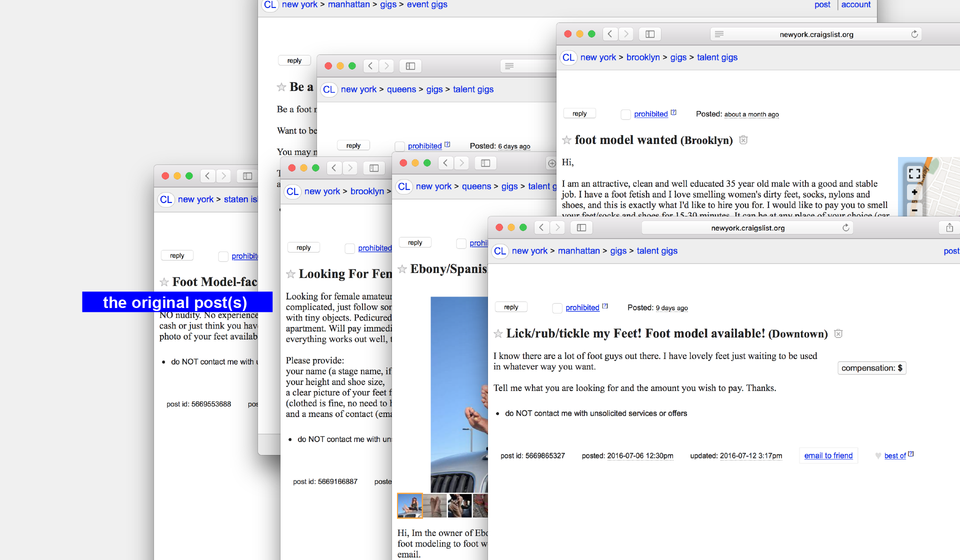
Task: Click reply in the event gigs window
Action: coord(294,60)
